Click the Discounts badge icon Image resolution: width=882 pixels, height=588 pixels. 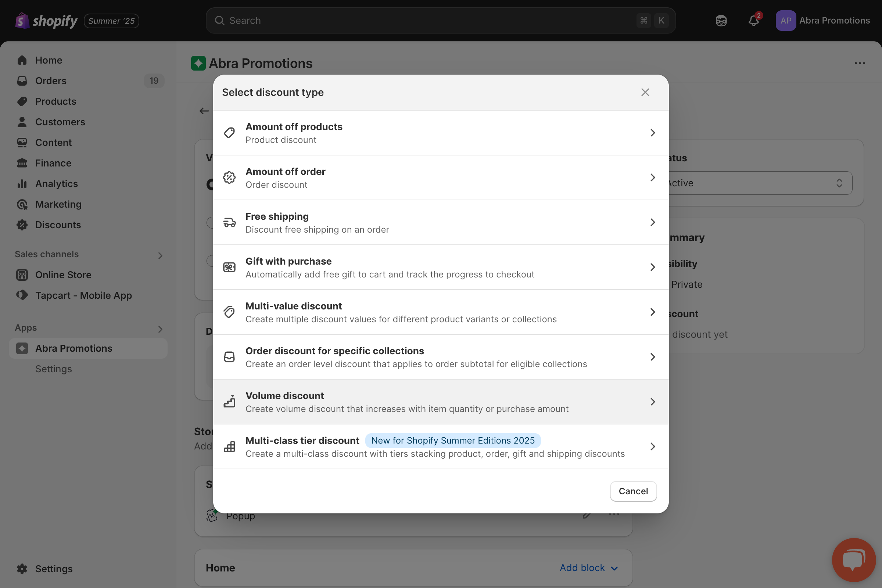[x=22, y=225]
